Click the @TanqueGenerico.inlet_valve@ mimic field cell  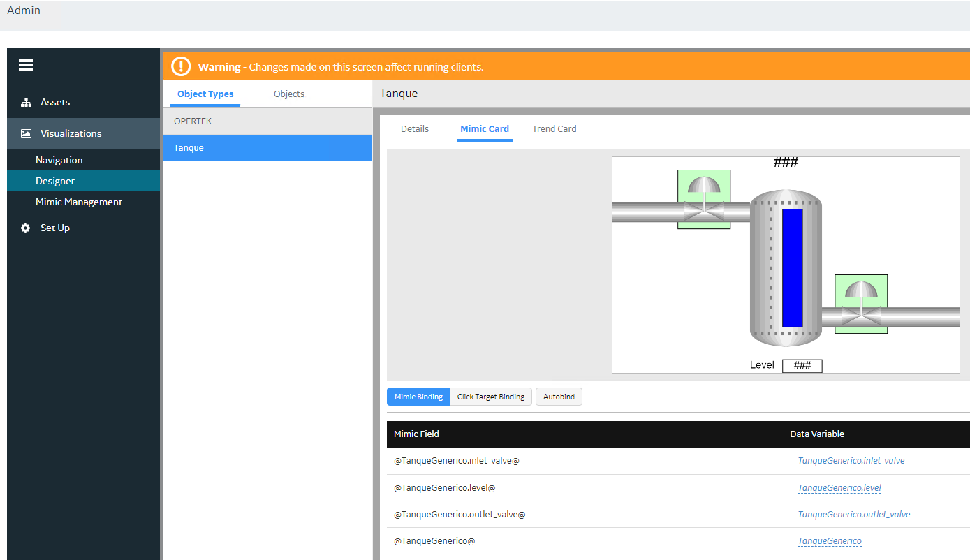[x=457, y=461]
